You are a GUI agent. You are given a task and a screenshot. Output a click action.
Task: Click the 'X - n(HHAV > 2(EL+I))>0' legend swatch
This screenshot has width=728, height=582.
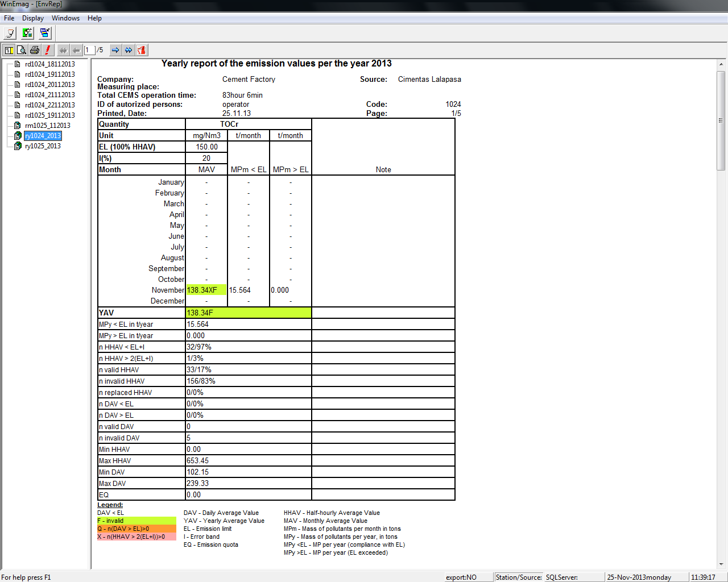pos(136,537)
